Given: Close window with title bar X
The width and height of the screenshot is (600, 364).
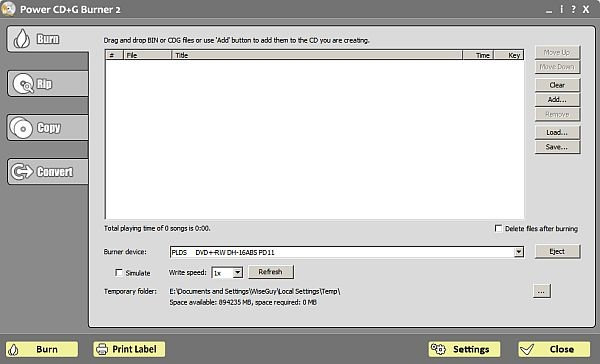Looking at the screenshot, I should click(x=586, y=9).
